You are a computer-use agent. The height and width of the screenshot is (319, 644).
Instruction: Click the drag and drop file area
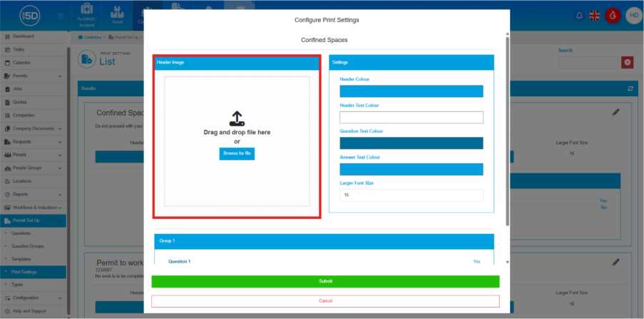(237, 141)
